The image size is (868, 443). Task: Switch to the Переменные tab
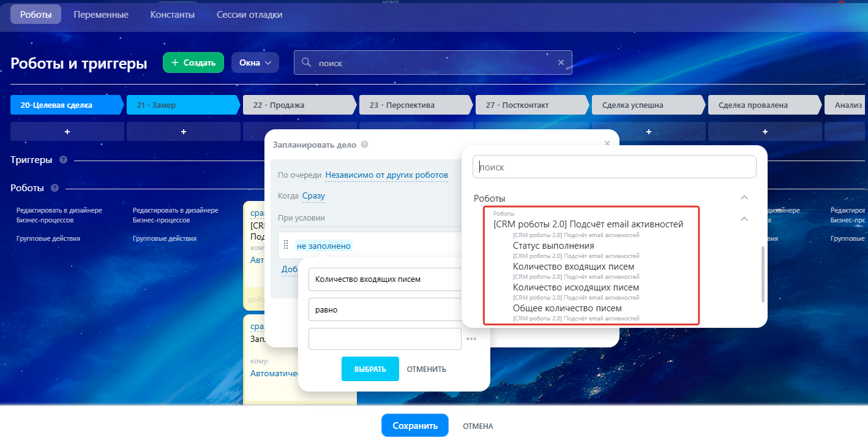point(101,14)
